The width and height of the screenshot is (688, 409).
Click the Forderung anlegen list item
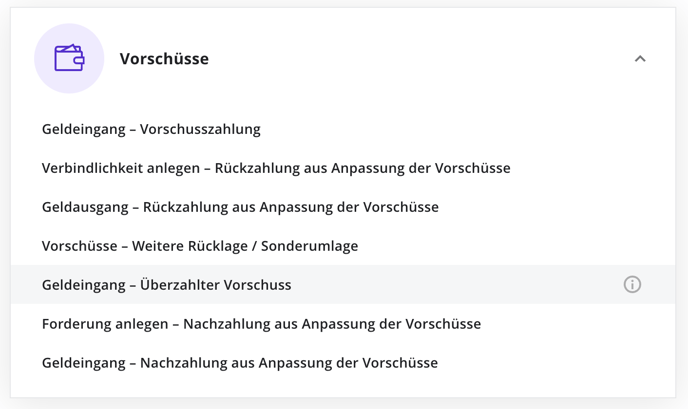(343, 324)
